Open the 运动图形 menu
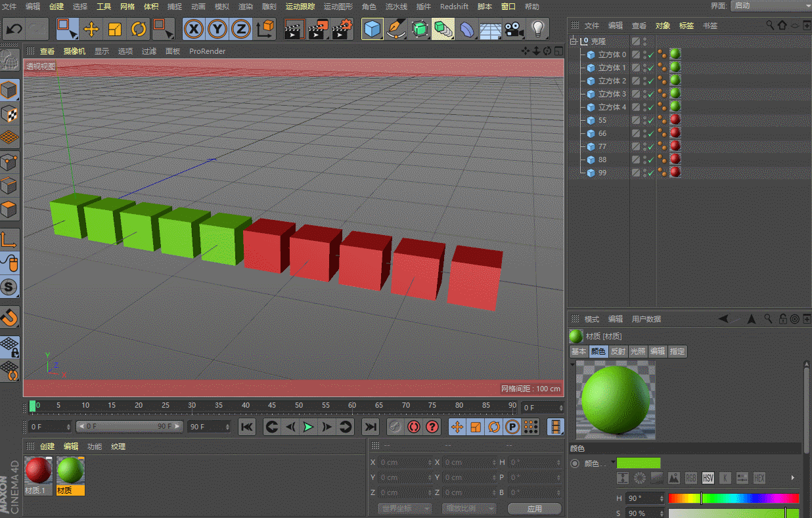The image size is (812, 518). pyautogui.click(x=338, y=7)
